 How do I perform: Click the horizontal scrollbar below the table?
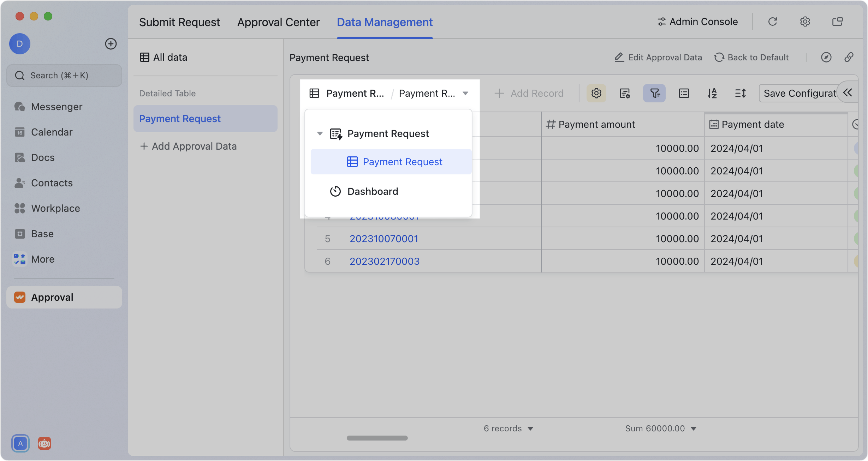[x=377, y=438]
